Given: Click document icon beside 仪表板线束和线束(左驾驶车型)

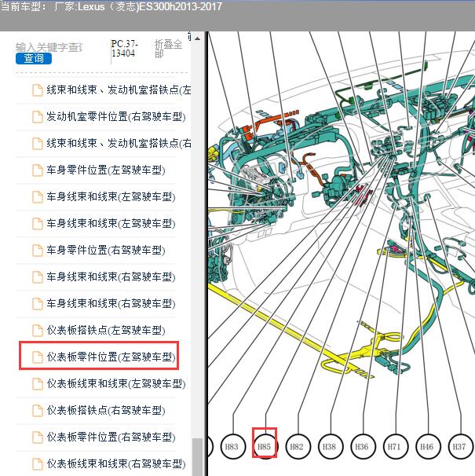Looking at the screenshot, I should click(x=38, y=384).
